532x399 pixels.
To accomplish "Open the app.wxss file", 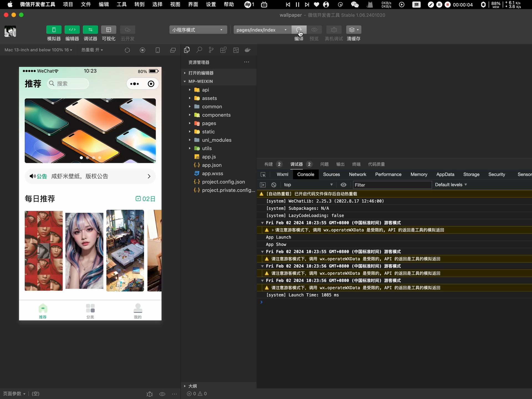I will 219,173.
